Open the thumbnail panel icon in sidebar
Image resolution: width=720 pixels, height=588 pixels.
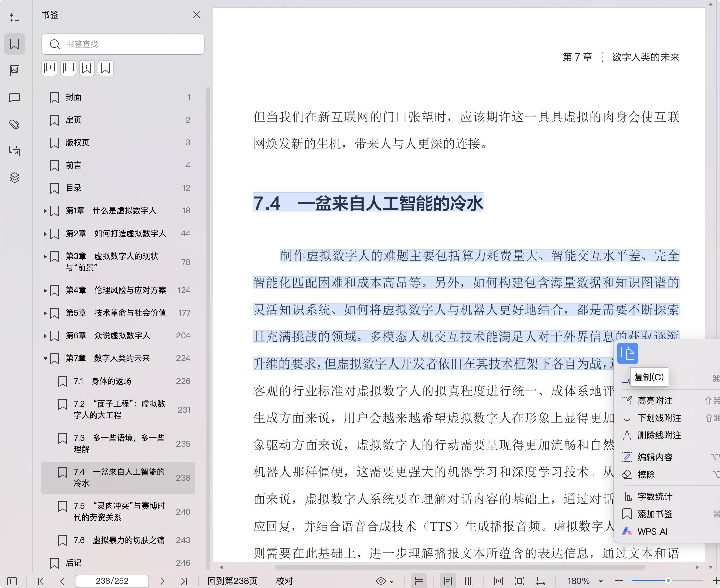click(x=15, y=70)
